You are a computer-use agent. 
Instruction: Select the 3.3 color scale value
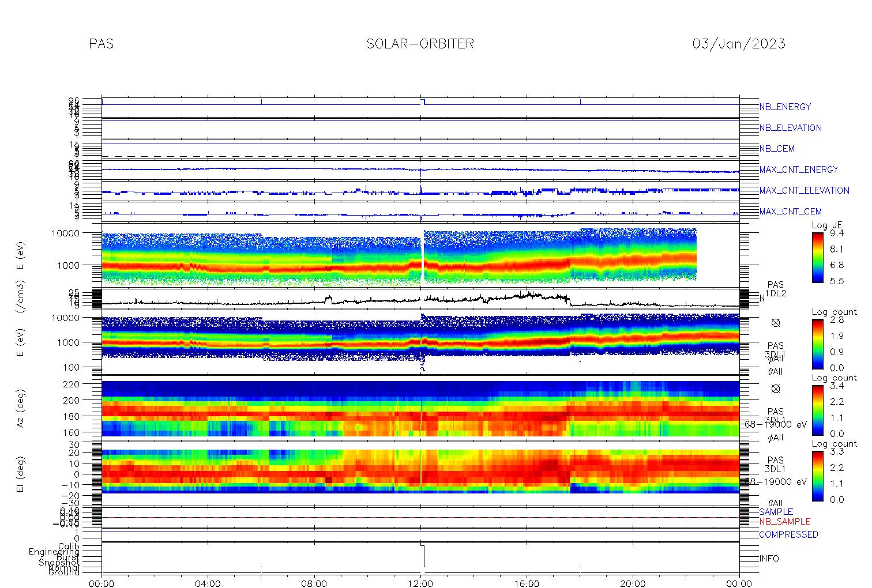(836, 451)
